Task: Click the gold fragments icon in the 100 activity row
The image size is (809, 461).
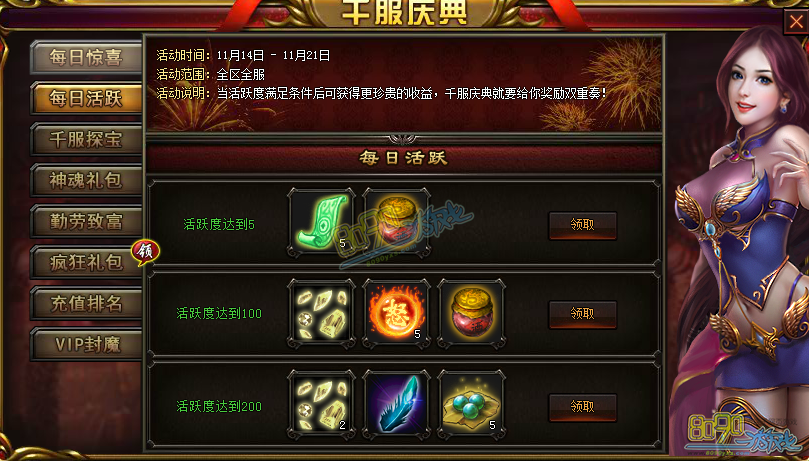Action: [x=321, y=313]
